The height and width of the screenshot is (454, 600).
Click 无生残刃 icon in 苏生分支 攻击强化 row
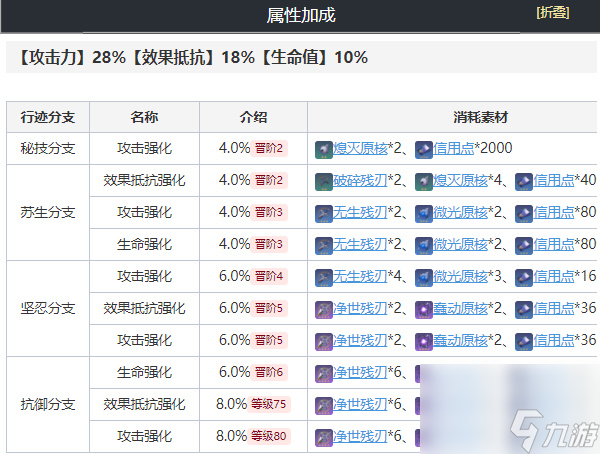coord(324,214)
